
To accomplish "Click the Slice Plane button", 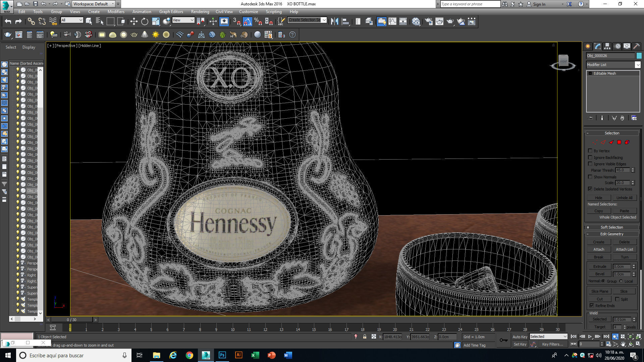I will [x=599, y=291].
